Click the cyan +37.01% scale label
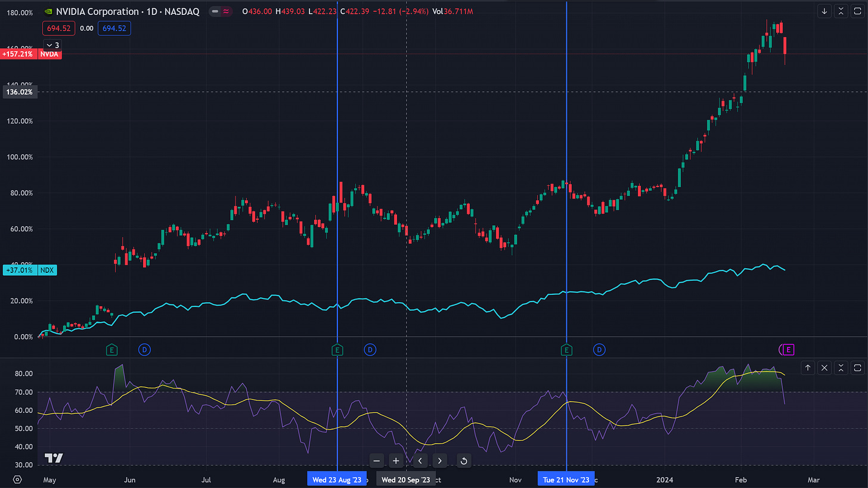This screenshot has width=868, height=488. (x=19, y=269)
